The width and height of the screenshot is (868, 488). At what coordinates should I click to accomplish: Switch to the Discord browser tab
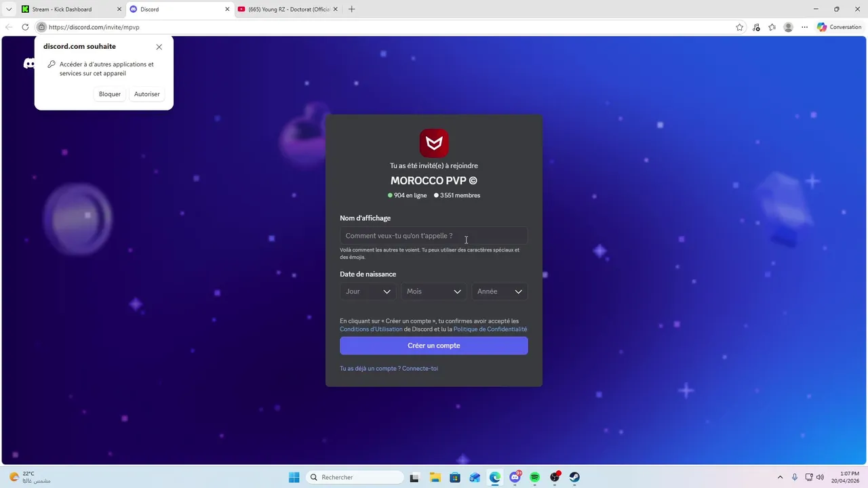point(180,9)
